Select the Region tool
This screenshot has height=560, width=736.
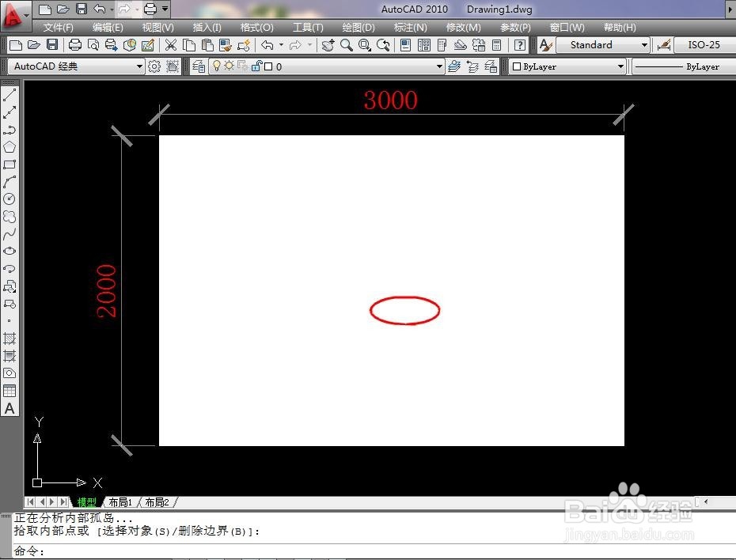[x=9, y=373]
